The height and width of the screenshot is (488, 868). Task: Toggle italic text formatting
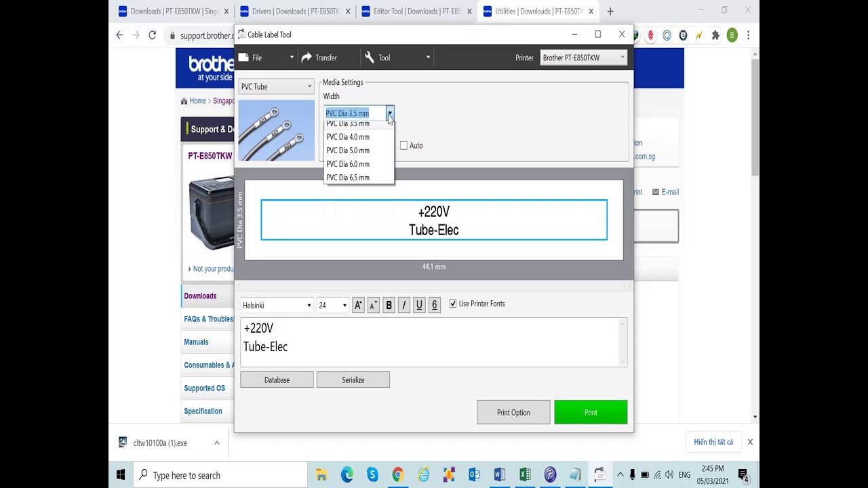(403, 306)
